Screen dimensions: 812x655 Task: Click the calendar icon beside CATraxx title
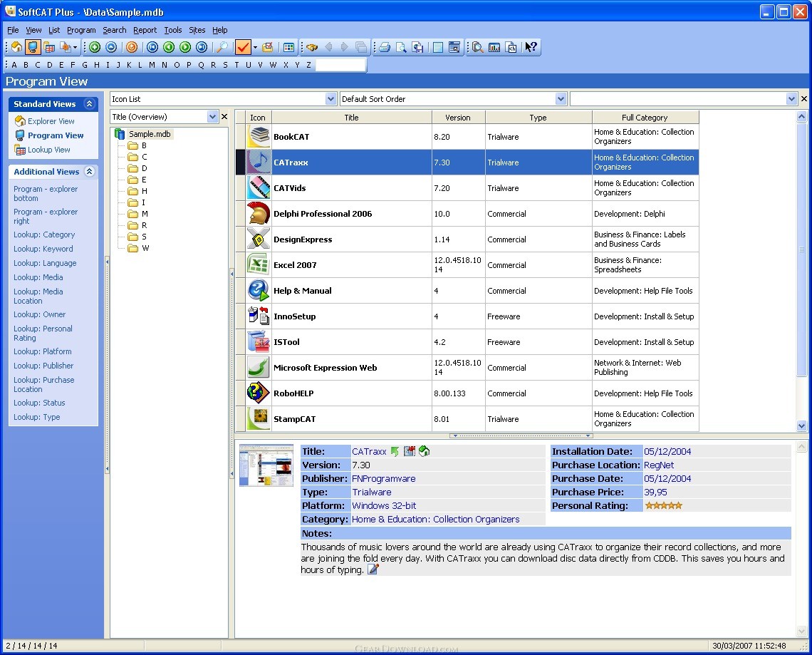tap(410, 451)
